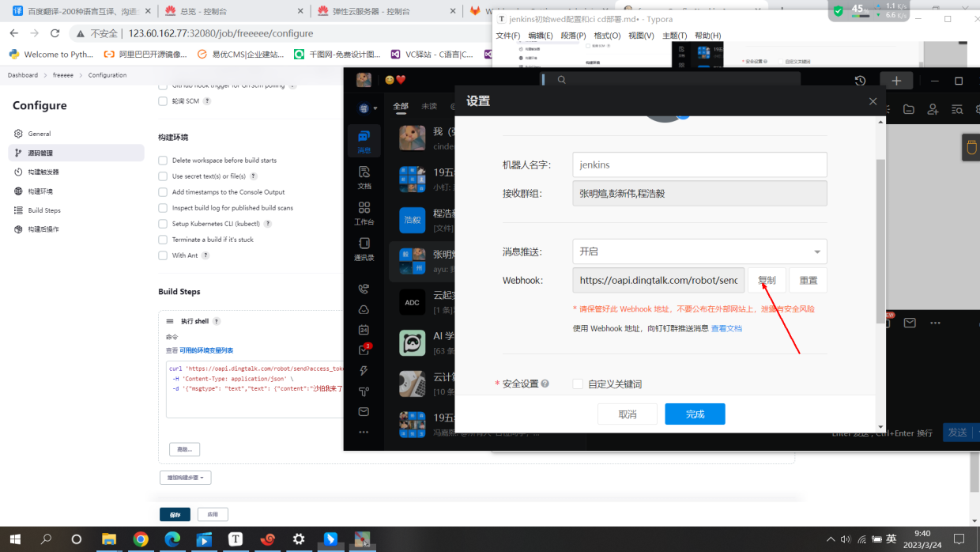Open DingTalk 文档 (Docs) sidebar icon
Image resolution: width=980 pixels, height=552 pixels.
pos(364,176)
